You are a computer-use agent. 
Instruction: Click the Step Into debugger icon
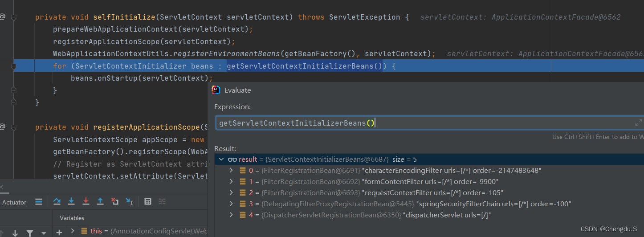coord(71,202)
